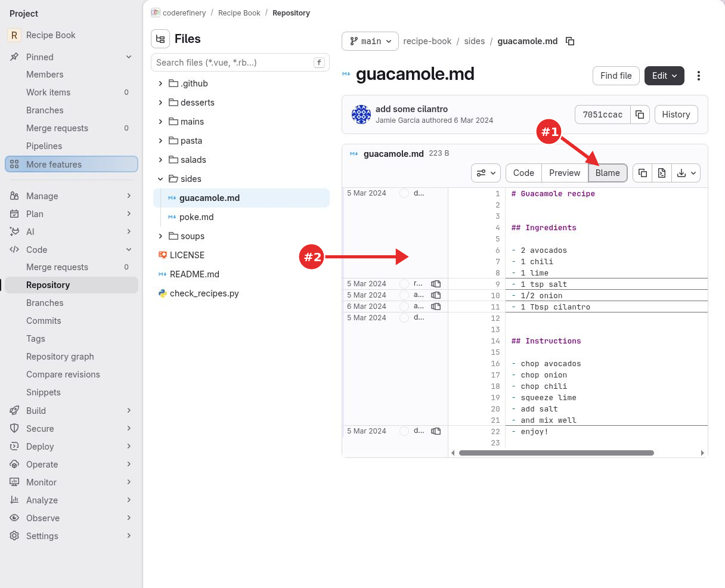Open the raw file view icon
The width and height of the screenshot is (725, 588).
pyautogui.click(x=662, y=173)
